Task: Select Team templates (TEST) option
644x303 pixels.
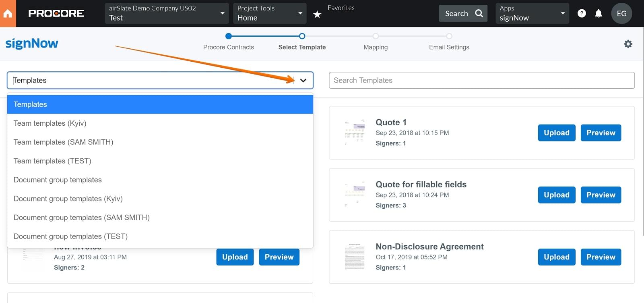Action: tap(160, 161)
